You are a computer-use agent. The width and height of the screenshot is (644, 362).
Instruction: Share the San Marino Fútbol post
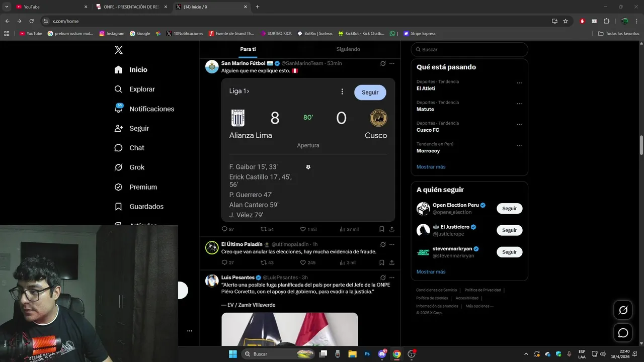pos(392,229)
